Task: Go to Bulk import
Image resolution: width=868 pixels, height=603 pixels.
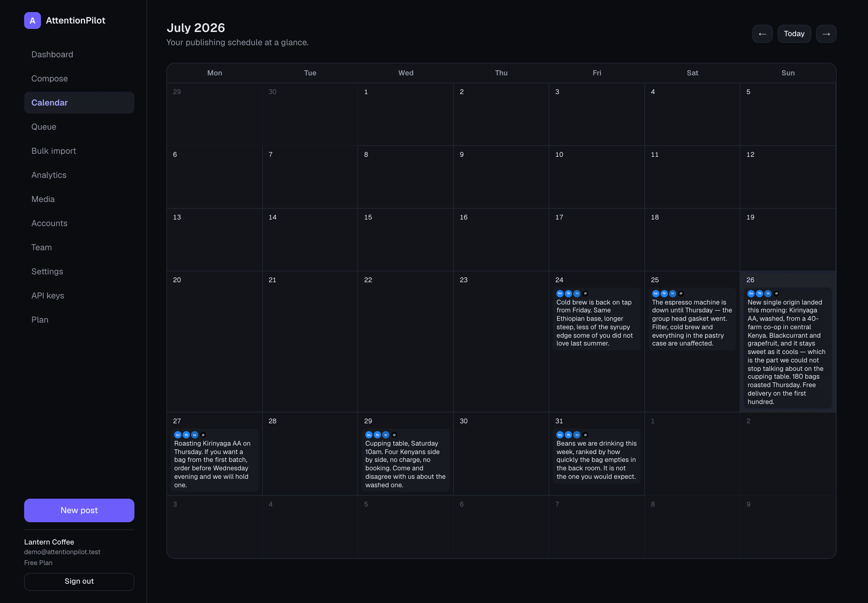Action: tap(79, 151)
